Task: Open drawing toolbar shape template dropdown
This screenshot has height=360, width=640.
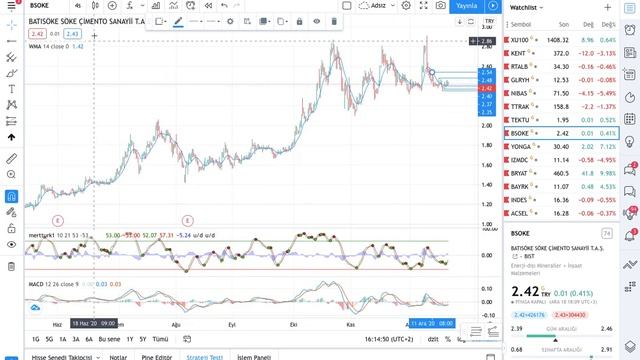Action: pyautogui.click(x=160, y=21)
